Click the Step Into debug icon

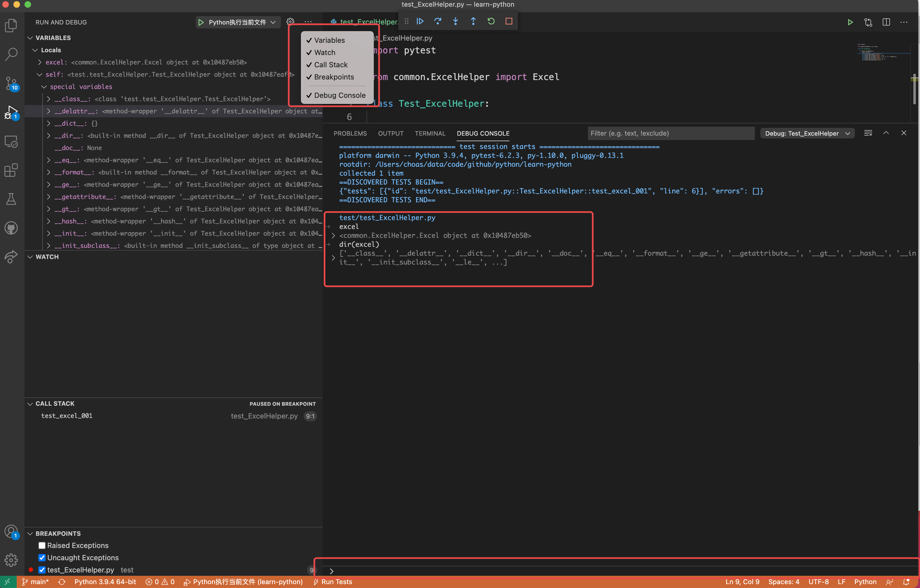click(x=456, y=21)
